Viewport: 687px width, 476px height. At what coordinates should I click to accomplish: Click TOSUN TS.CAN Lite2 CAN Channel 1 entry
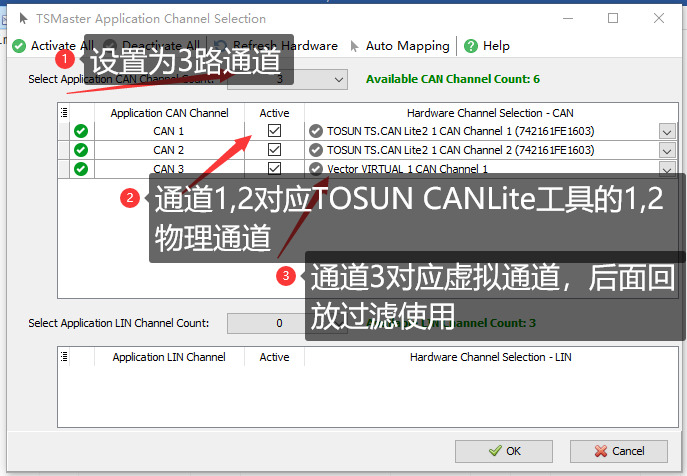(x=460, y=131)
